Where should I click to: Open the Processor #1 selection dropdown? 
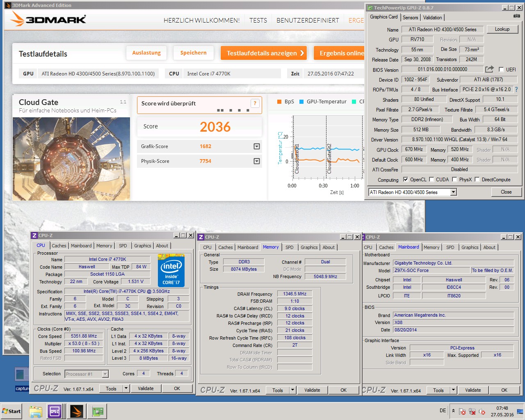click(105, 374)
